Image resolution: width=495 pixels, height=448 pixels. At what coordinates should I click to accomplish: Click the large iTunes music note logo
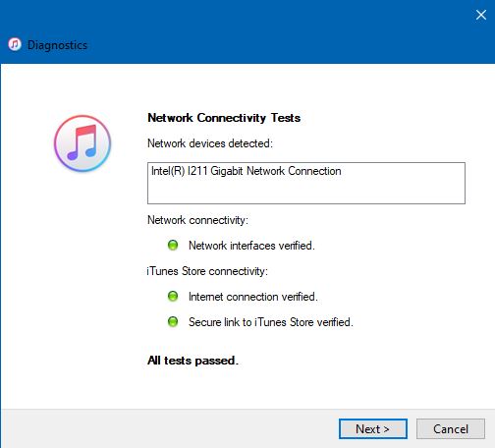pyautogui.click(x=82, y=143)
